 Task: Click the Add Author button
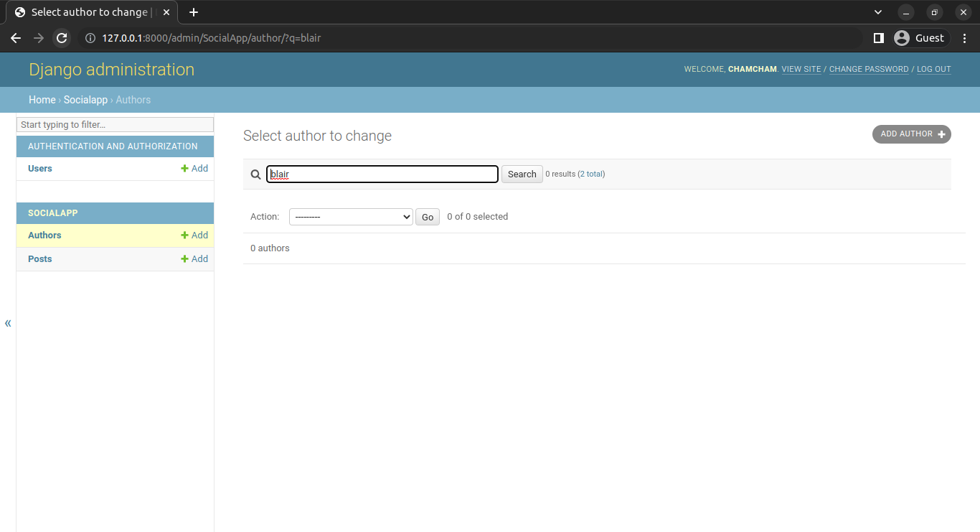coord(911,134)
